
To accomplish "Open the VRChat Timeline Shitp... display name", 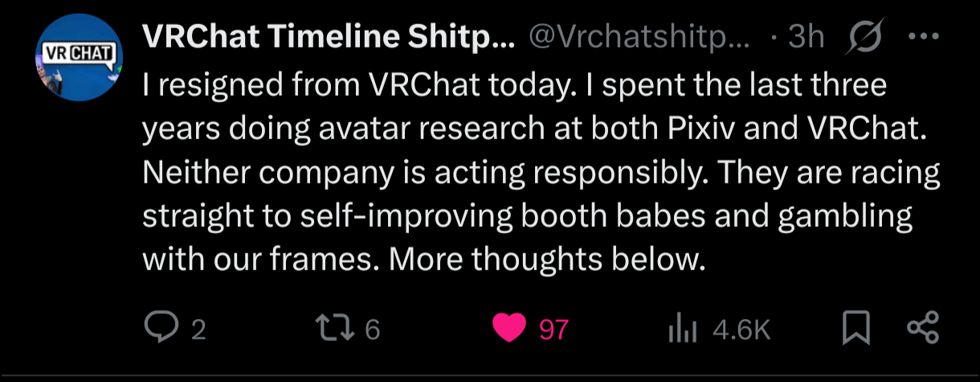I will [x=329, y=37].
